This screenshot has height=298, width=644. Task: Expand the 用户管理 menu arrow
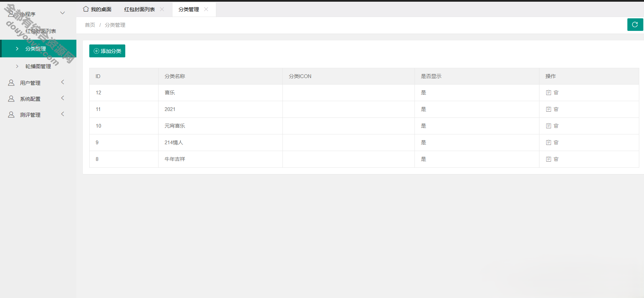(62, 82)
